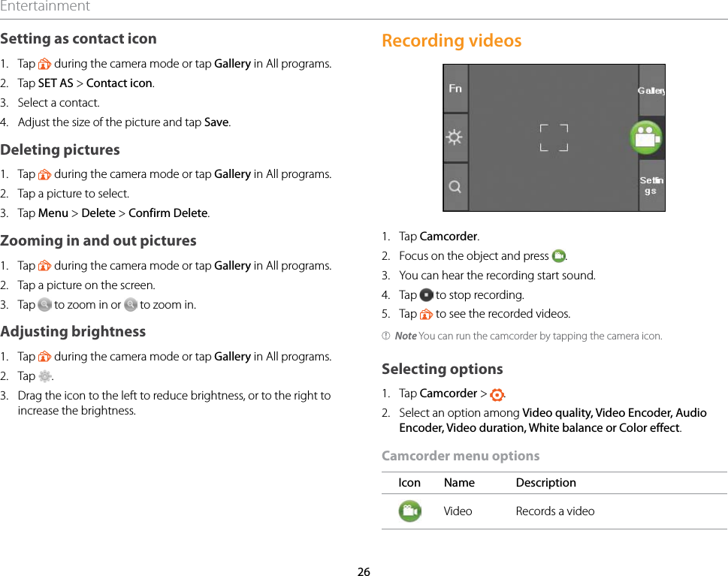Click the Recording videos heading
Viewport: 728px width, 576px height.
452,41
